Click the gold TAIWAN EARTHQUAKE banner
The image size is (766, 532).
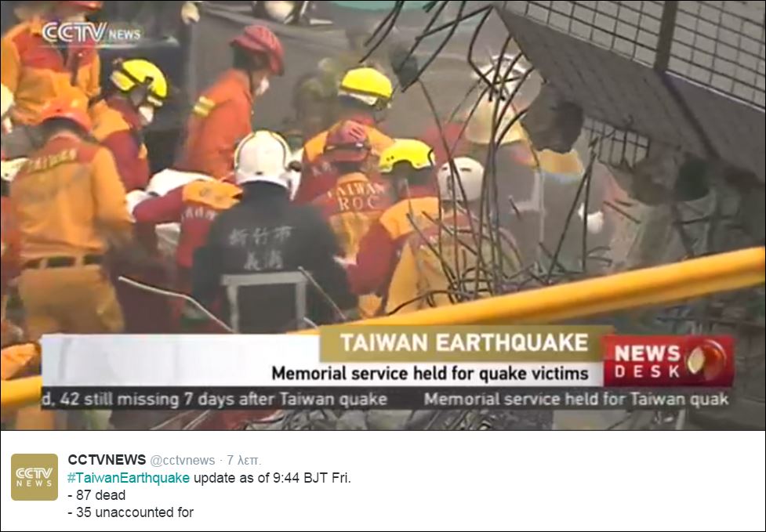coord(463,342)
